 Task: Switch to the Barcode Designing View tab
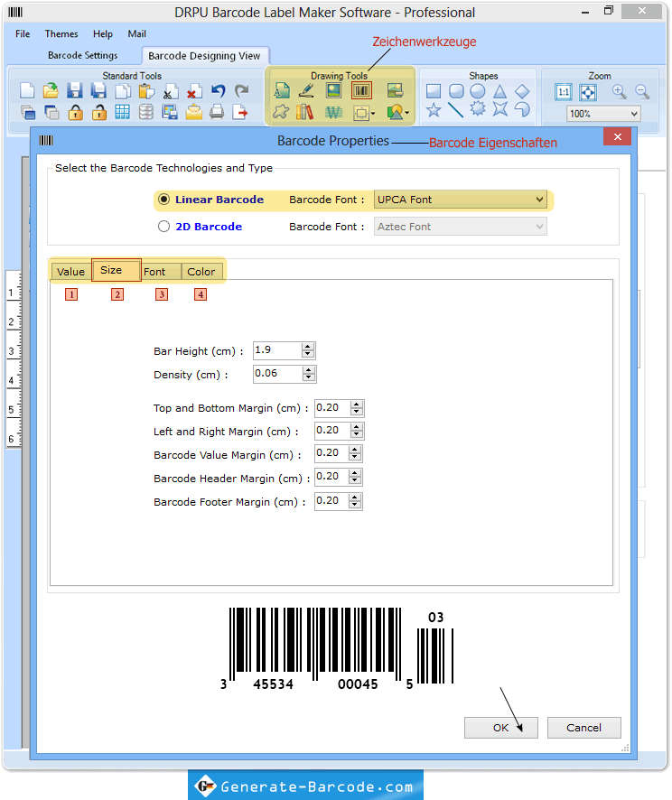pyautogui.click(x=204, y=56)
